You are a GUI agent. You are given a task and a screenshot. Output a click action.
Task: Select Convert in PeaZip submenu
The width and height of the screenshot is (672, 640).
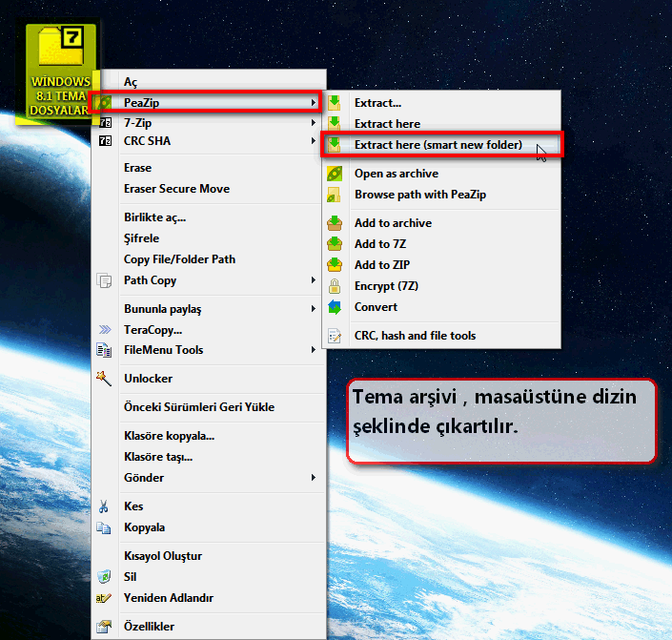tap(442, 307)
